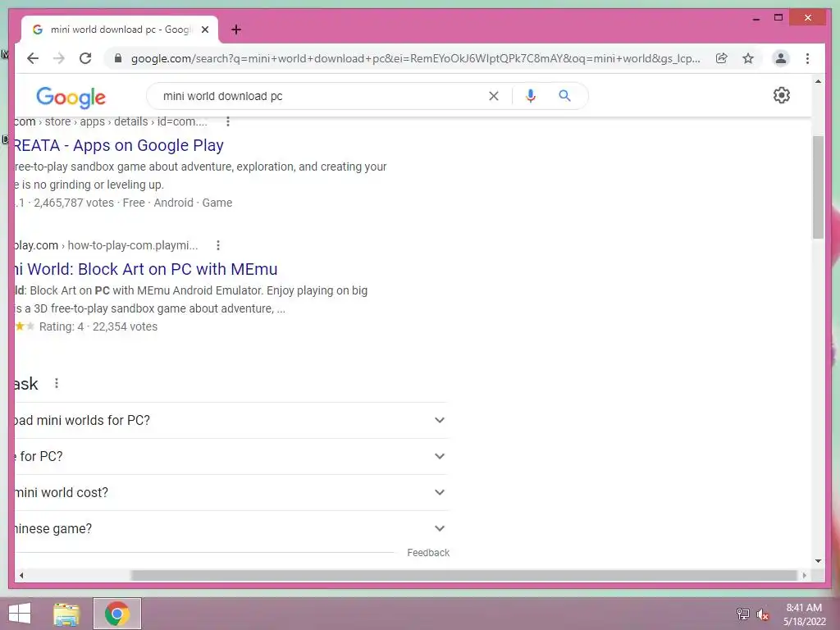
Task: Expand the mini world cost question
Action: point(231,492)
